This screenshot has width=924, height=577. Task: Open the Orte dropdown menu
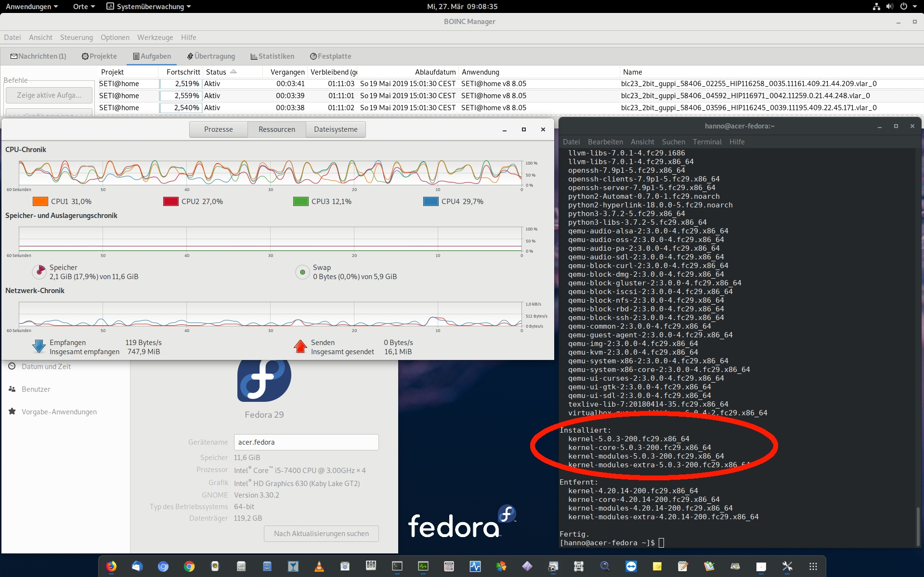point(84,6)
